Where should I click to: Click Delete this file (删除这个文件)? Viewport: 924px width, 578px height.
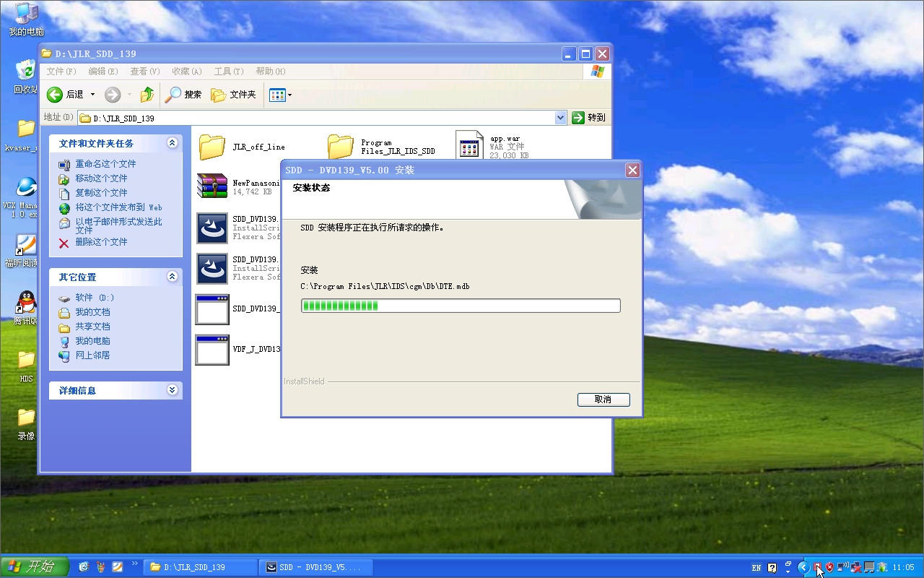101,242
